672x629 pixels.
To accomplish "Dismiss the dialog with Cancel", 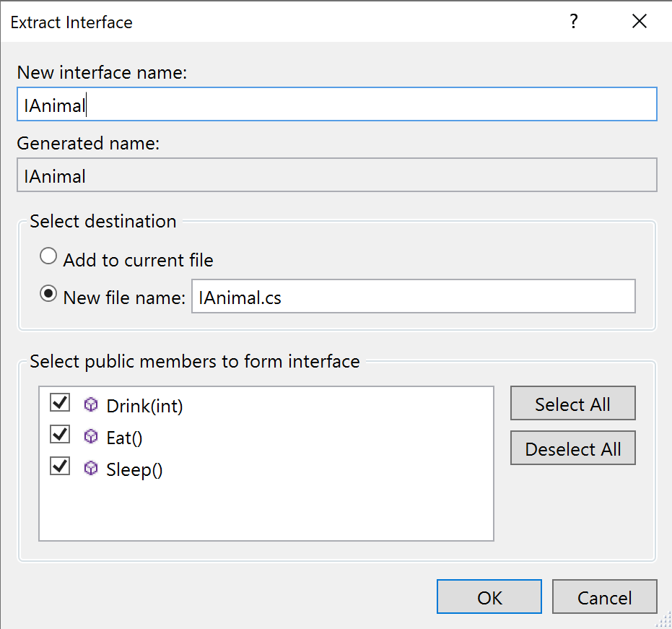I will pos(604,597).
